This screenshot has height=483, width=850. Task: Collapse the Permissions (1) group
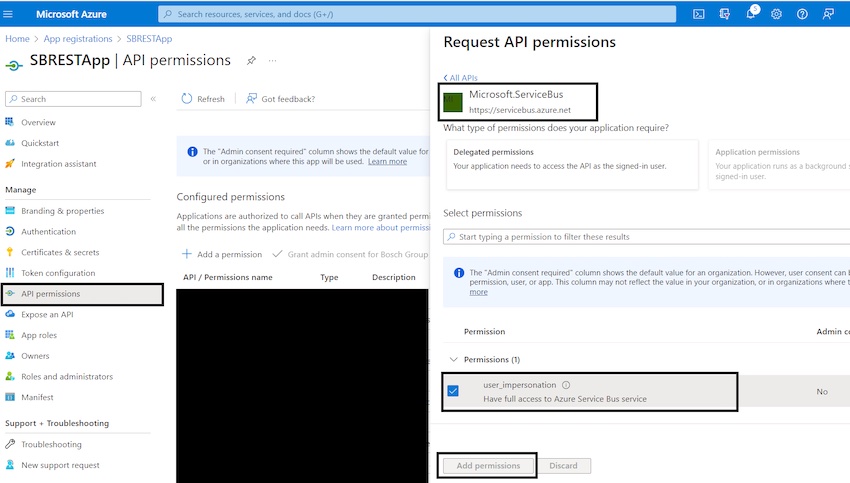tap(454, 359)
